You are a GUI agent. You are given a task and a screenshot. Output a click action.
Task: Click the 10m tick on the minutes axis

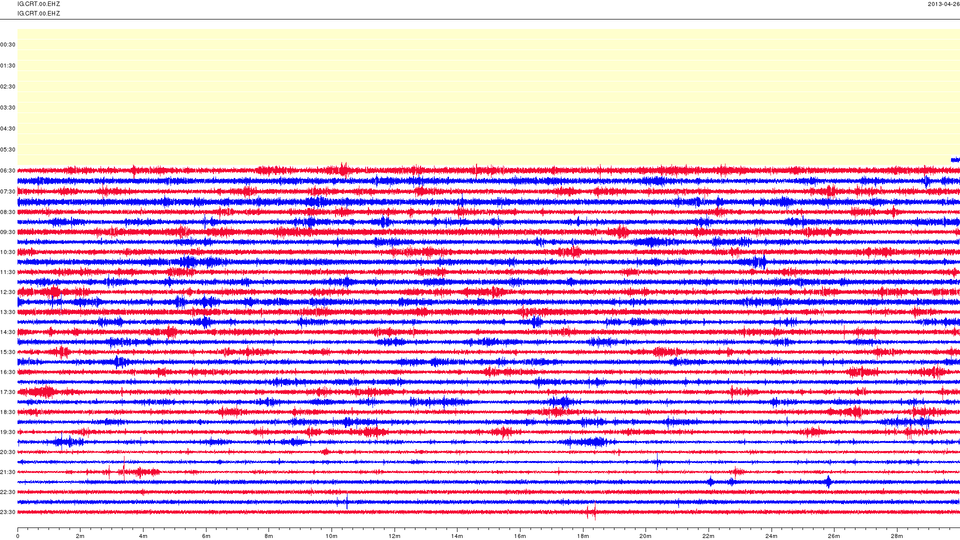[331, 536]
